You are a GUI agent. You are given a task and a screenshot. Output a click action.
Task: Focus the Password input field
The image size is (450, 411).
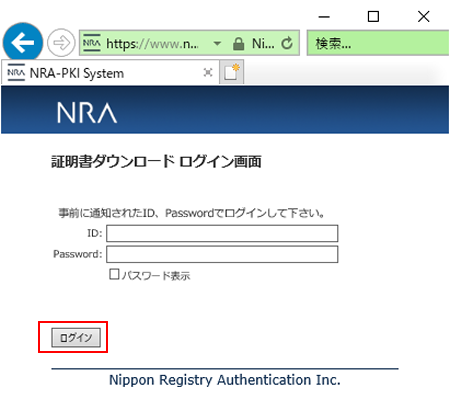[222, 254]
